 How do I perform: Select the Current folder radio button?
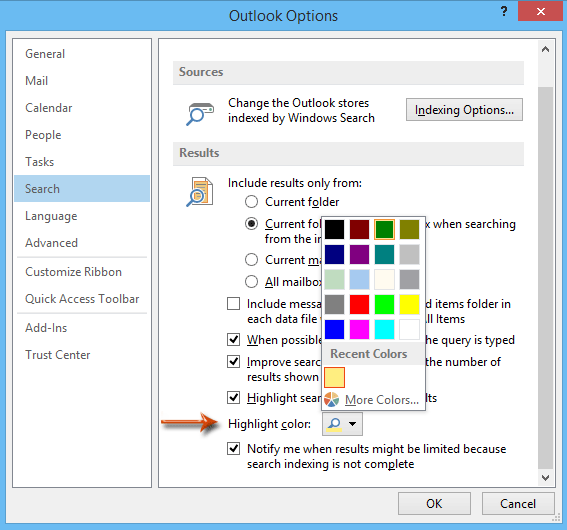[x=251, y=202]
